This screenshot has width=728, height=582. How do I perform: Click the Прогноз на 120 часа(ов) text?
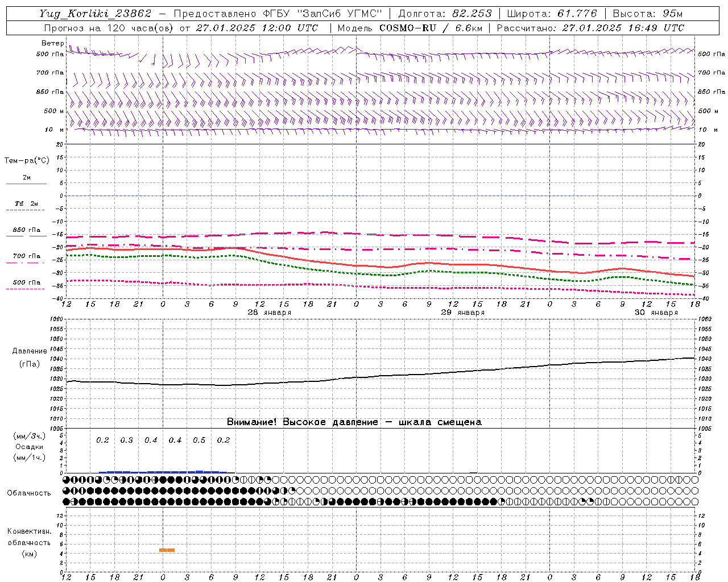coord(110,28)
